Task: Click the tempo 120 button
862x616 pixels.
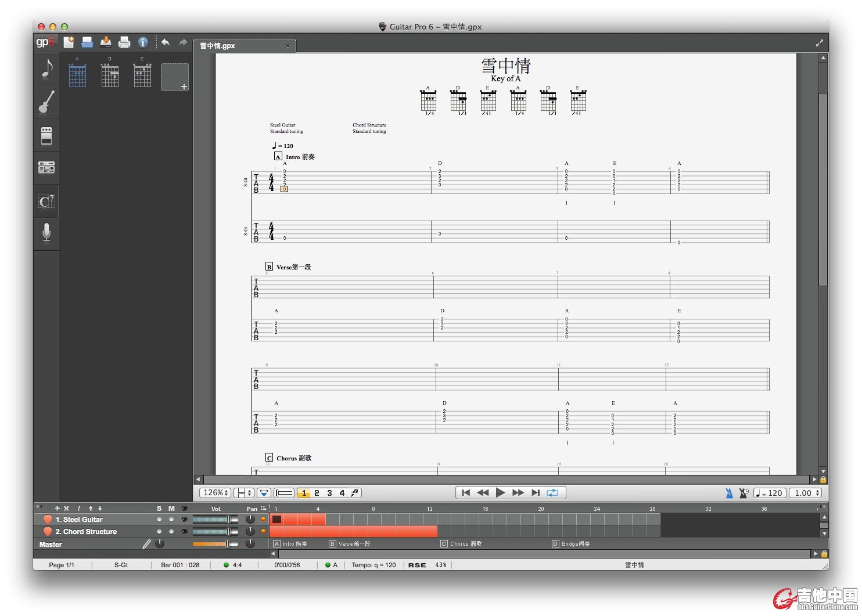Action: pyautogui.click(x=770, y=493)
